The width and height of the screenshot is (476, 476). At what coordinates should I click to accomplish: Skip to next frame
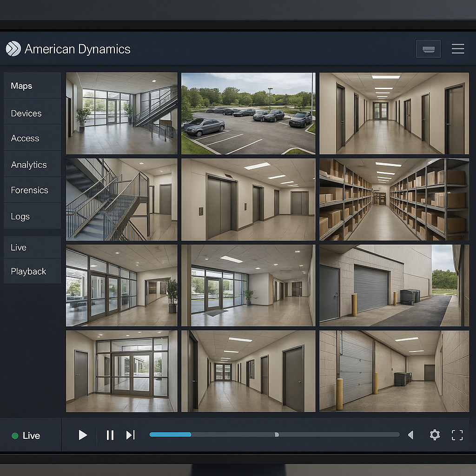[130, 435]
